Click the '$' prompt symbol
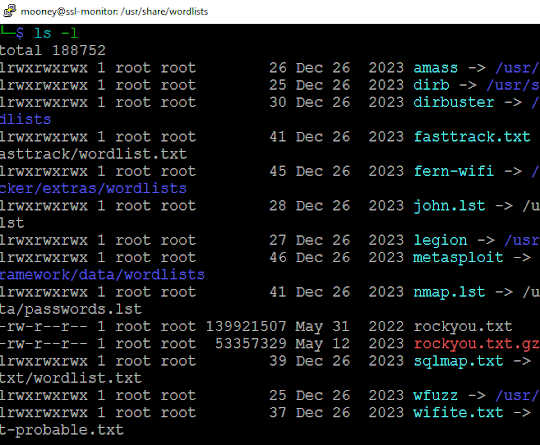 pos(20,33)
